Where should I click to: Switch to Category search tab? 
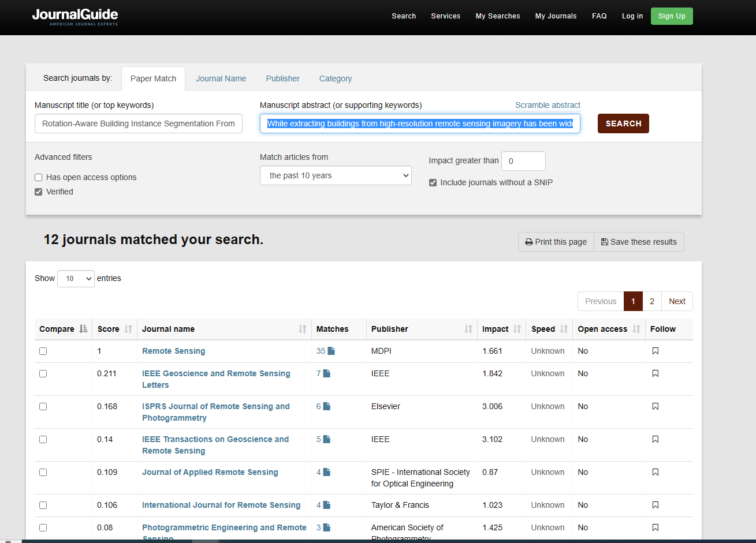pyautogui.click(x=335, y=78)
